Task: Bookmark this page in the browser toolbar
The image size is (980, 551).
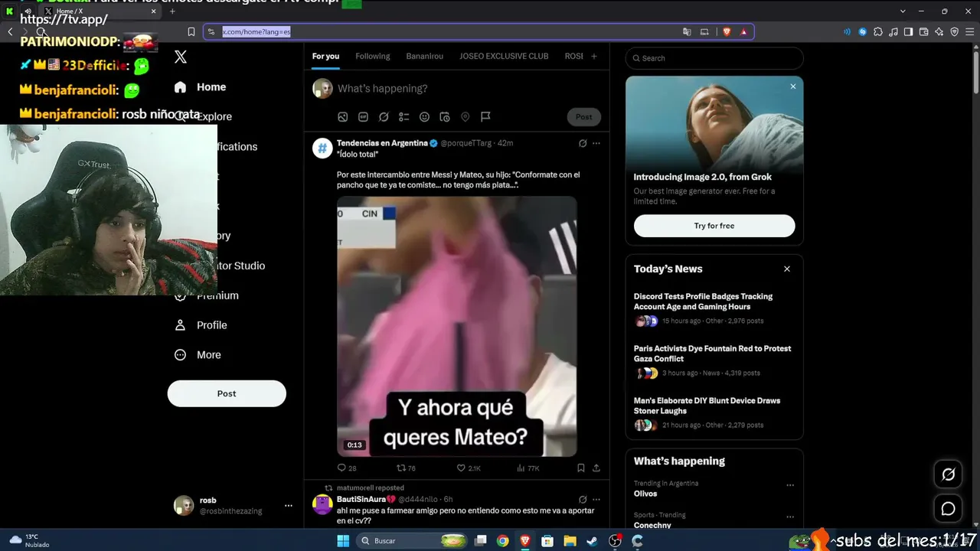Action: tap(191, 31)
